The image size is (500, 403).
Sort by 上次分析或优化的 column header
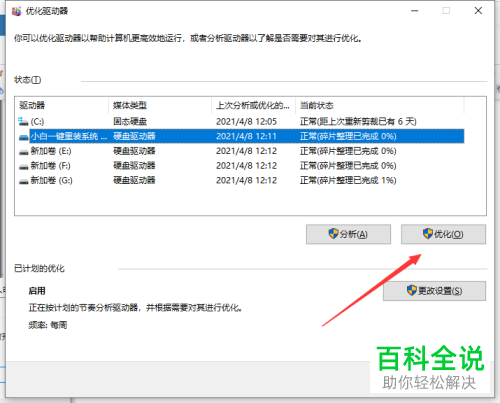(253, 105)
